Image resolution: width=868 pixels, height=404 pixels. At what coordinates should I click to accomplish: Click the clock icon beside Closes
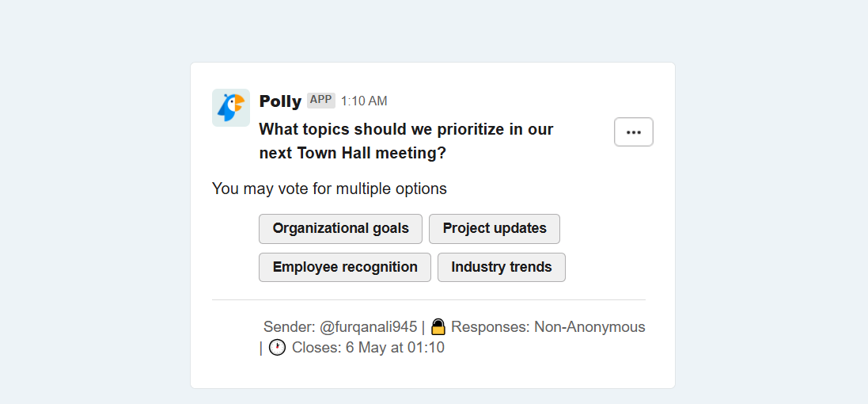[278, 348]
